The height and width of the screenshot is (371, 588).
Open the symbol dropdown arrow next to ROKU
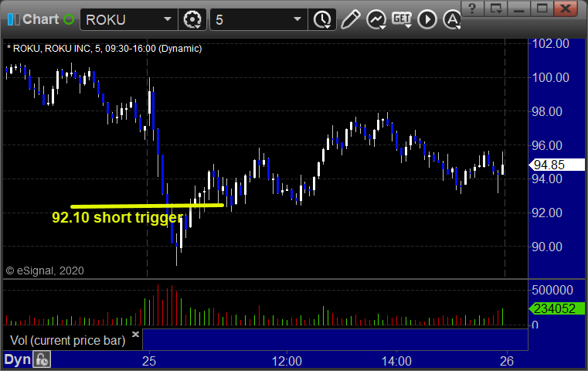point(168,19)
